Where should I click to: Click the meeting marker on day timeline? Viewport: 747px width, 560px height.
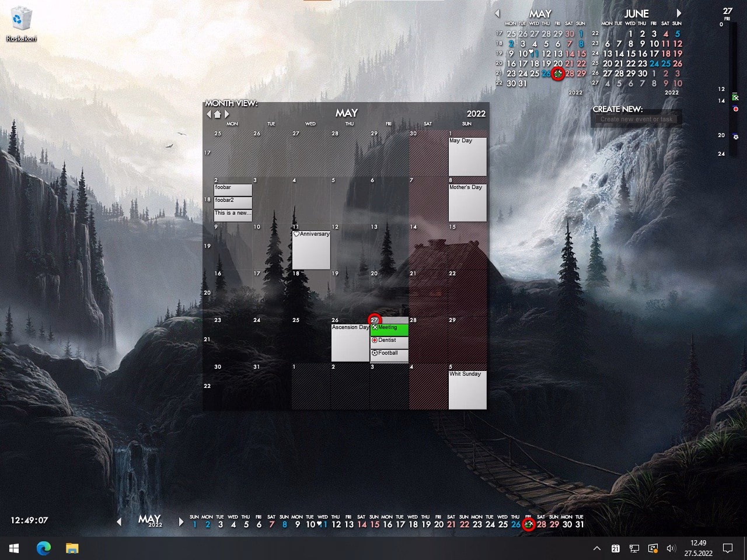pyautogui.click(x=735, y=96)
